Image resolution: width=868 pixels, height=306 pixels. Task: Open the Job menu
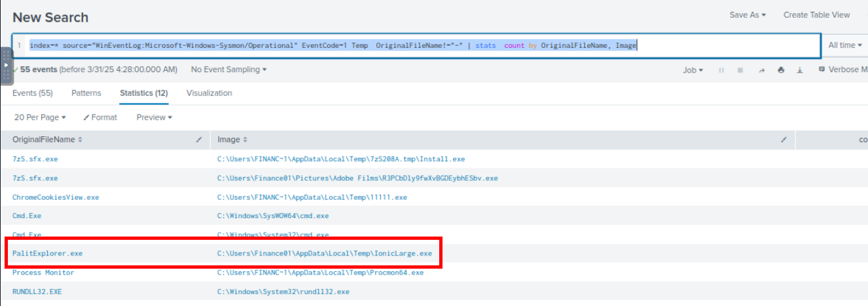[693, 70]
